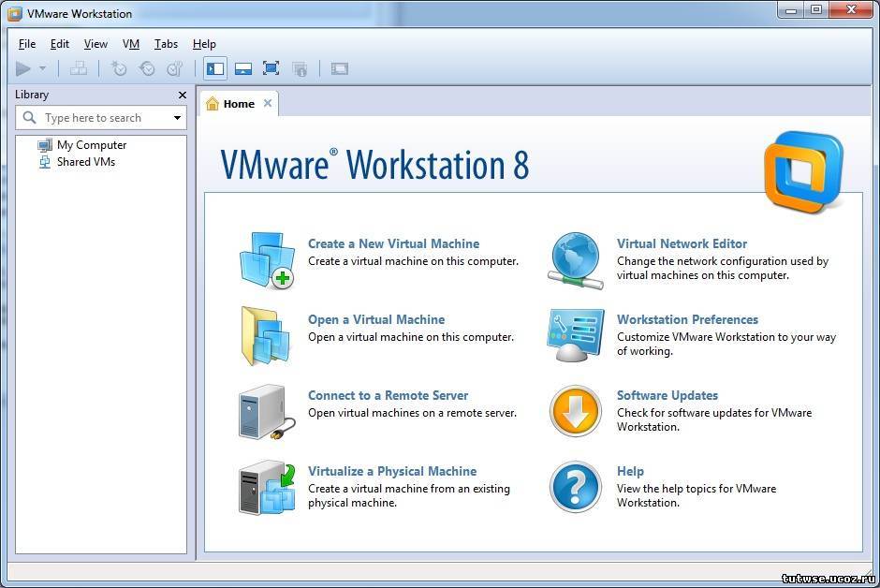Click the VMware Workstation title bar app icon
The height and width of the screenshot is (588, 880).
point(15,13)
